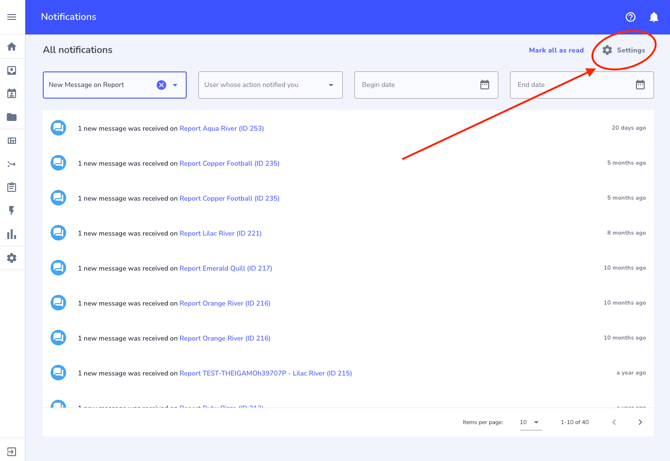
Task: Click the Begin date input field
Action: 416,85
